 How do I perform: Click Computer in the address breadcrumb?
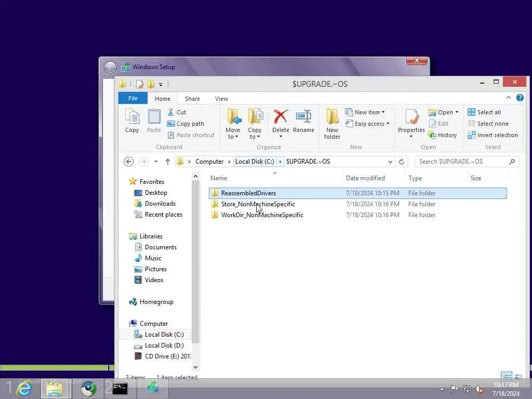pos(209,162)
